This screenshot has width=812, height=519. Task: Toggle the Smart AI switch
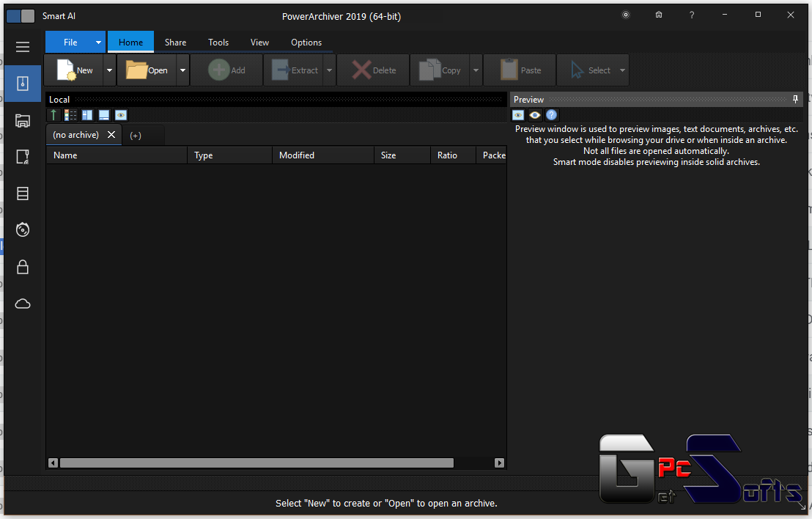coord(21,16)
